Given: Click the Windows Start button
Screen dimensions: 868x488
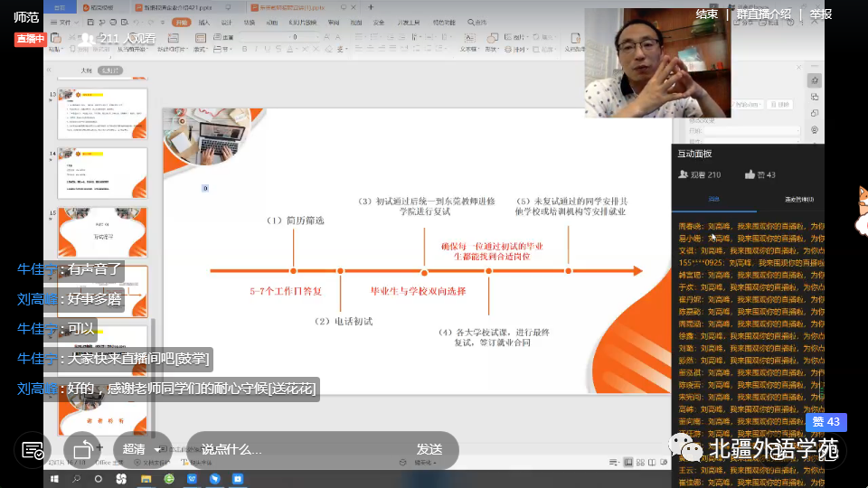Looking at the screenshot, I should coord(53,478).
